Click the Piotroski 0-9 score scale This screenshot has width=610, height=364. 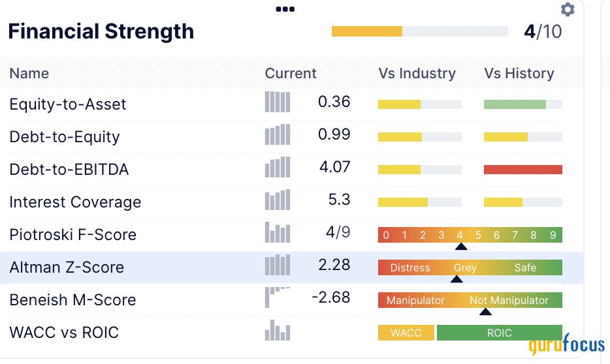coord(470,235)
